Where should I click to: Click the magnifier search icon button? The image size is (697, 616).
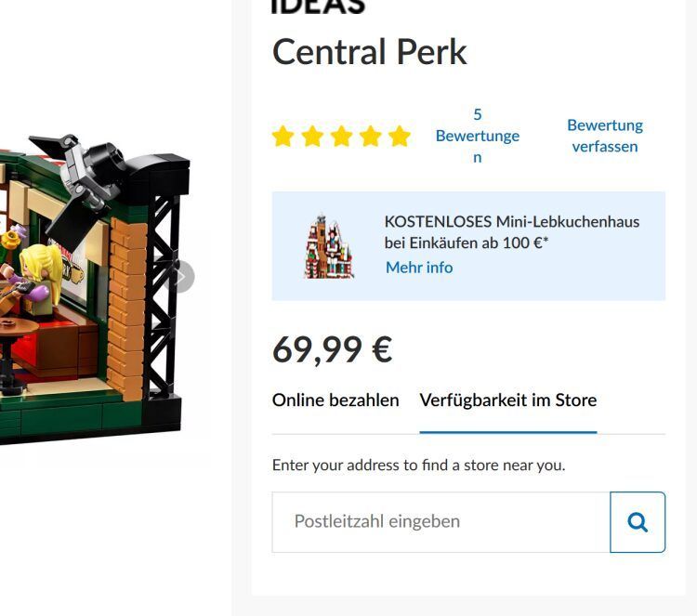[x=638, y=522]
